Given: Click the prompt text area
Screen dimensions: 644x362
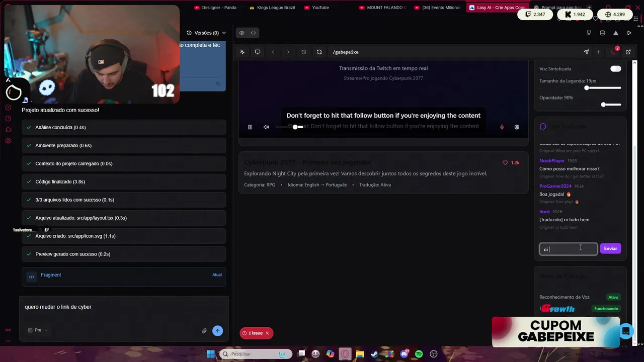Looking at the screenshot, I should (x=124, y=307).
